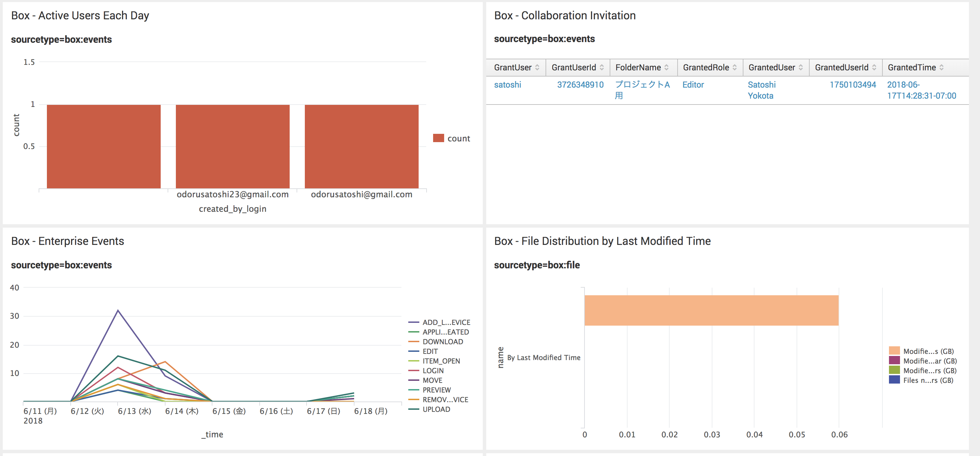Click the orange bar in File Distribution chart
This screenshot has height=456, width=980.
[711, 311]
